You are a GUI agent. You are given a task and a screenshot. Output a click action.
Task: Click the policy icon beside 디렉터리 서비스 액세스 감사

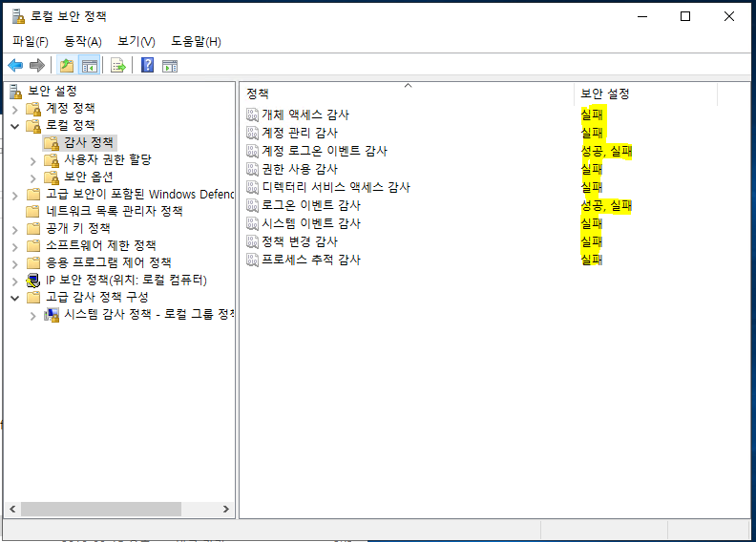pyautogui.click(x=253, y=187)
